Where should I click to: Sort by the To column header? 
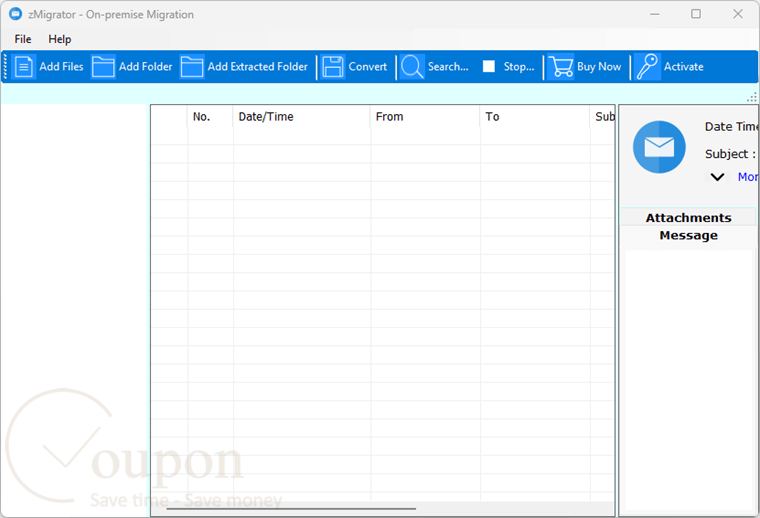[535, 117]
